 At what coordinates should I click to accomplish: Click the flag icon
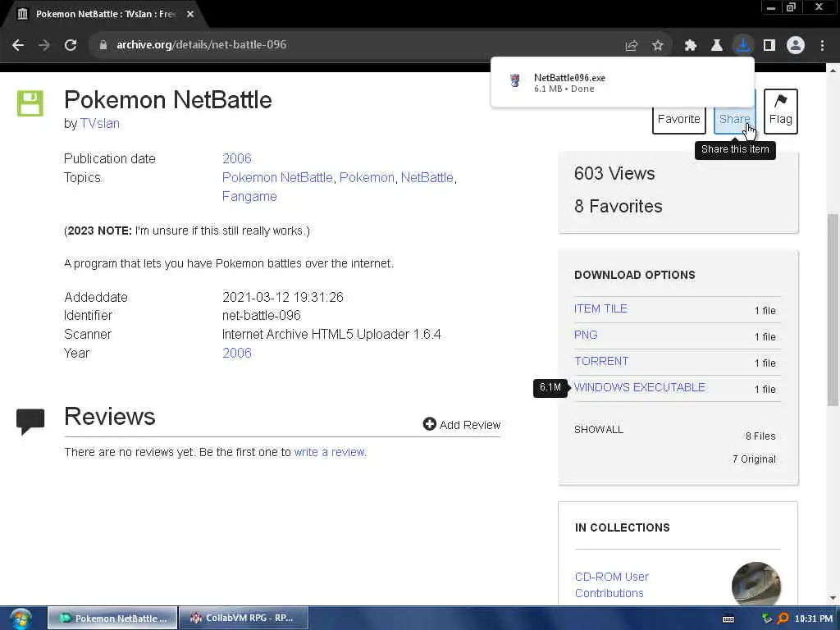(x=781, y=101)
